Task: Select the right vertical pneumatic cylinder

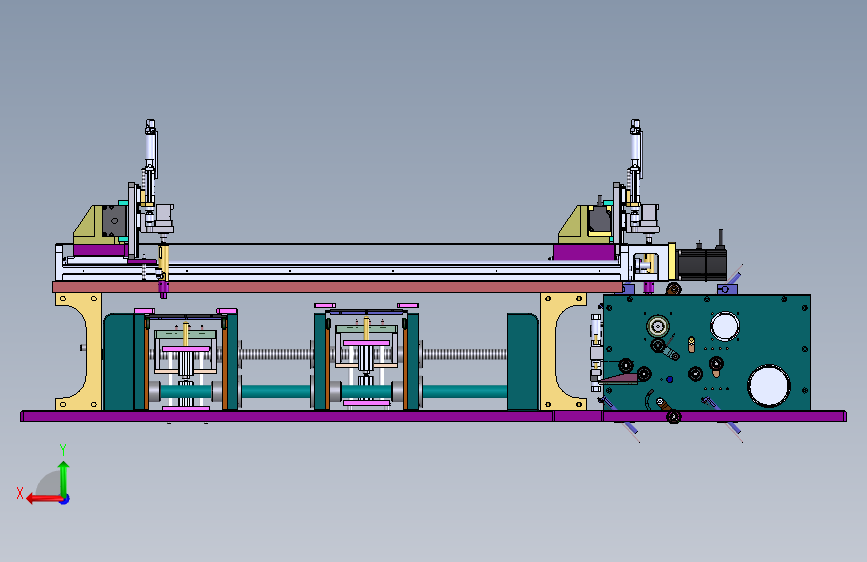Action: coord(635,148)
